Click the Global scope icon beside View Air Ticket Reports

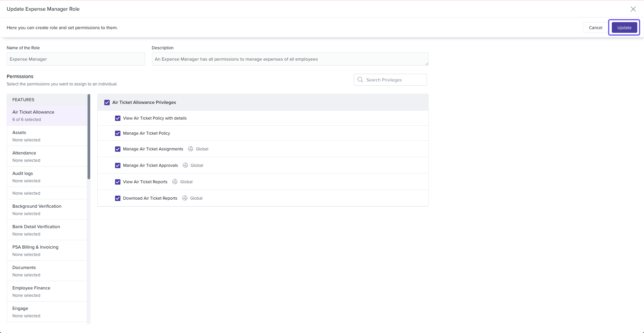(175, 182)
